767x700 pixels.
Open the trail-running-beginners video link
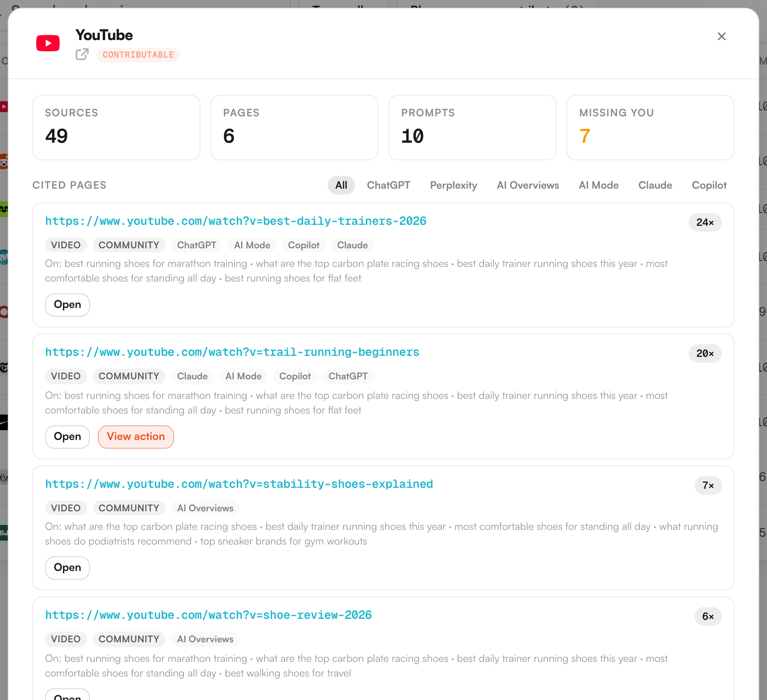point(232,352)
